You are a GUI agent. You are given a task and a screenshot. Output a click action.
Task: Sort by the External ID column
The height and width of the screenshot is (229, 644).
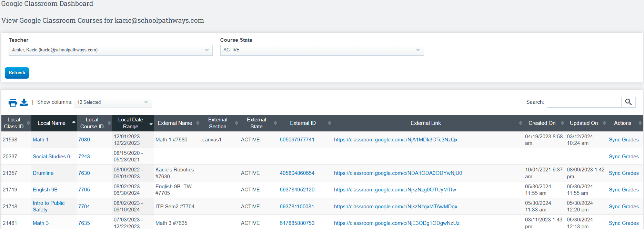(305, 123)
